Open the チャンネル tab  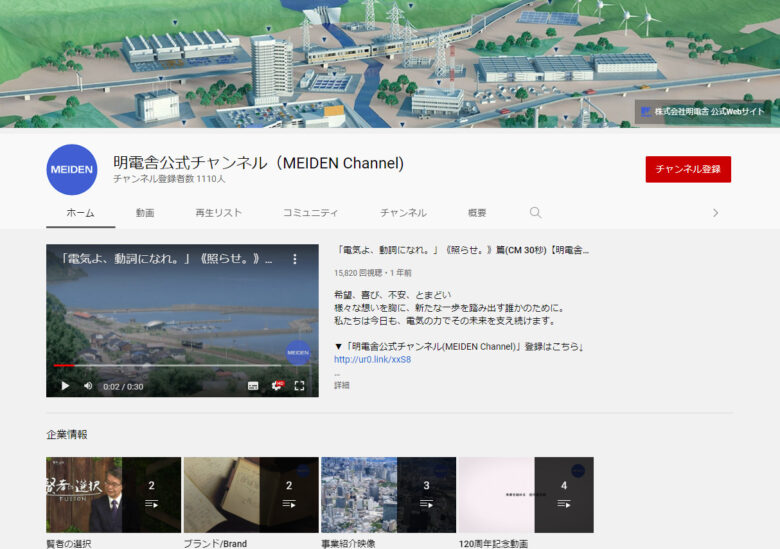point(403,213)
